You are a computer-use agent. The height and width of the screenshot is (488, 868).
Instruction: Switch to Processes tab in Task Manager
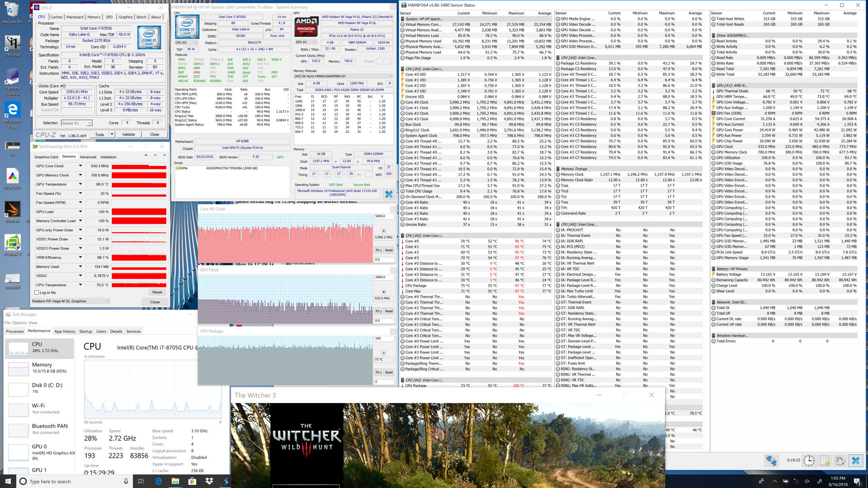coord(15,331)
